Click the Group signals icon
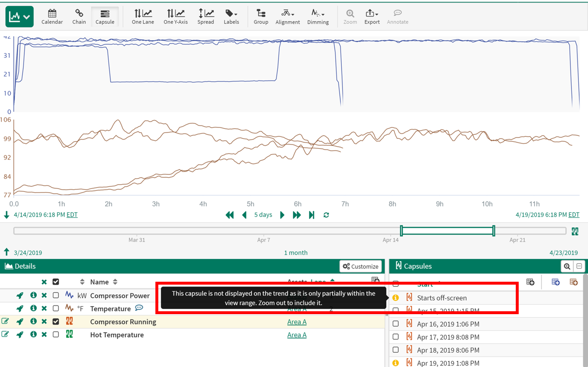 tap(261, 17)
